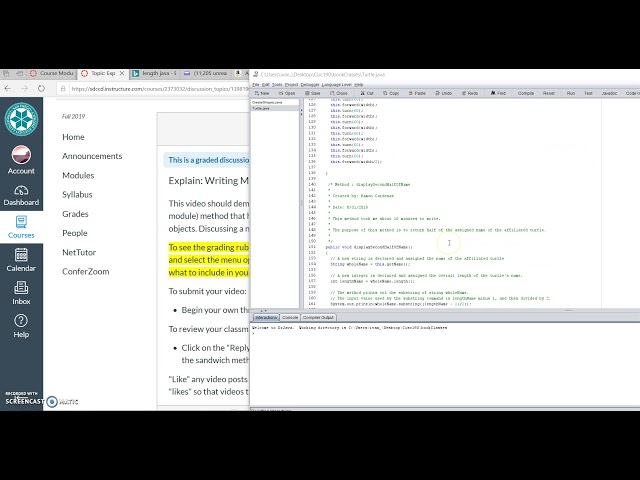Click the Cut toolbar button

click(367, 93)
